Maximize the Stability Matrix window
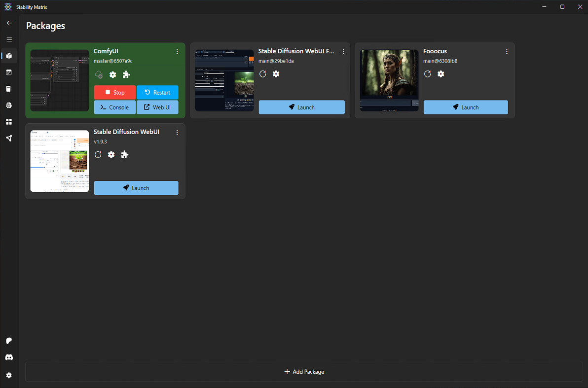The width and height of the screenshot is (588, 388). [x=562, y=7]
